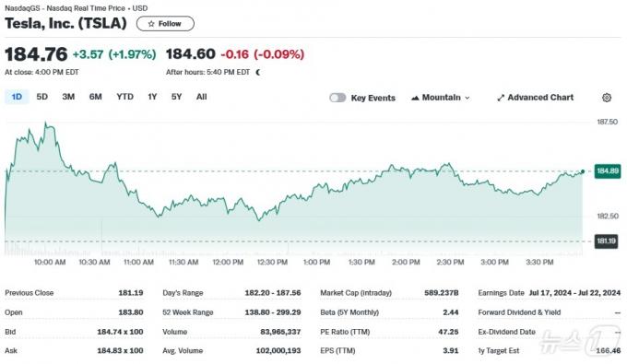Click the Volume value 83,965,337
The height and width of the screenshot is (364, 627).
[x=280, y=332]
